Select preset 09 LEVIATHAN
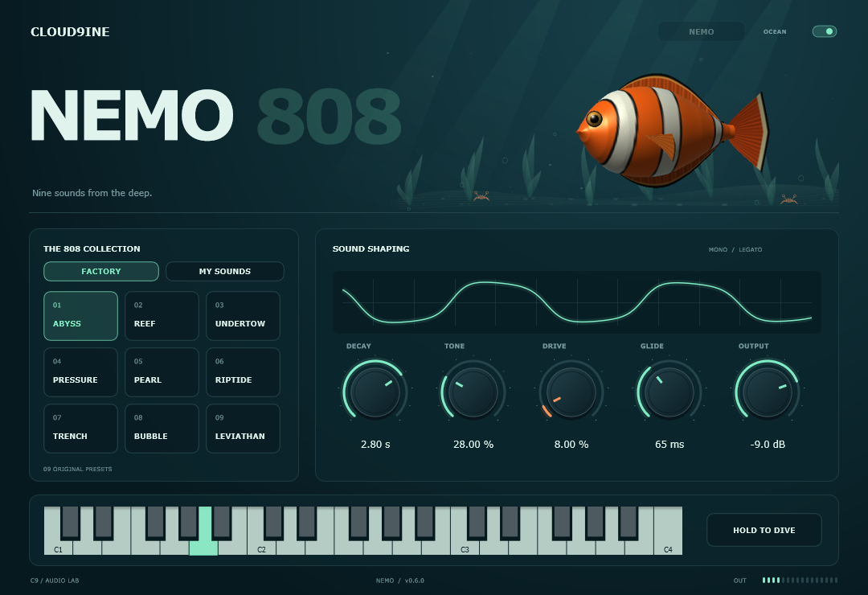This screenshot has height=595, width=868. click(243, 429)
